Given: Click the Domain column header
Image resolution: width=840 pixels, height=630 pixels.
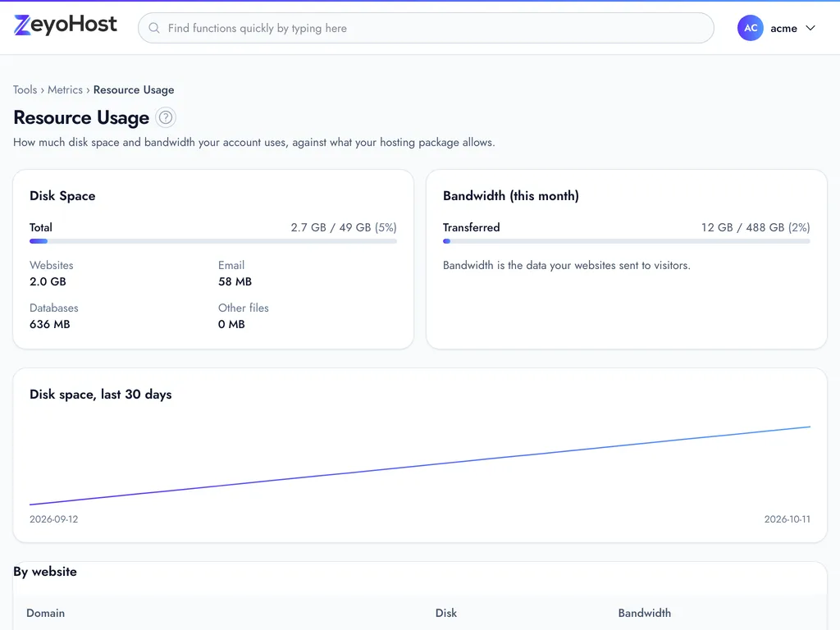Looking at the screenshot, I should 46,613.
